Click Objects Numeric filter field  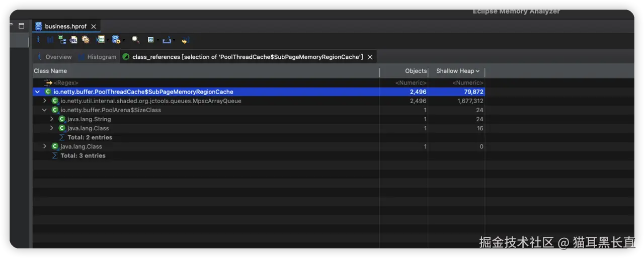[404, 82]
